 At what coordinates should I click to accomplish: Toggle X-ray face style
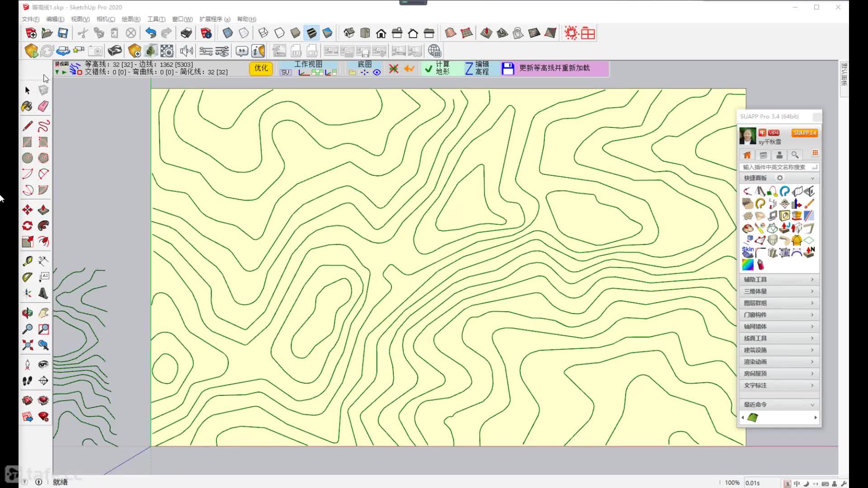tap(227, 33)
